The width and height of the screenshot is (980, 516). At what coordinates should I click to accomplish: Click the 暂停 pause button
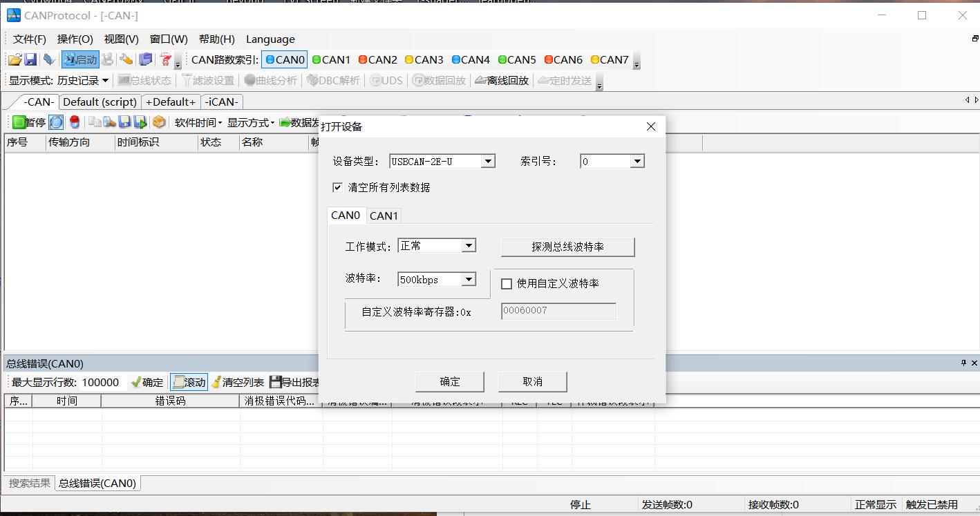pyautogui.click(x=29, y=122)
